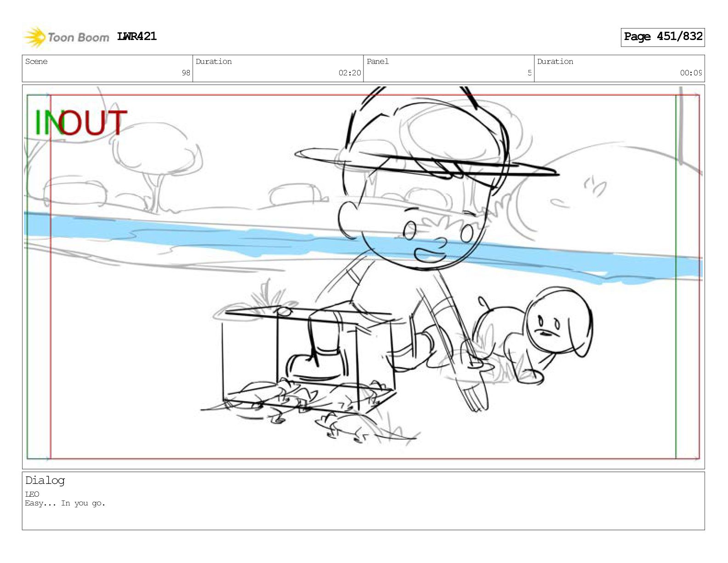Click the Page 451/832 indicator box

(662, 37)
